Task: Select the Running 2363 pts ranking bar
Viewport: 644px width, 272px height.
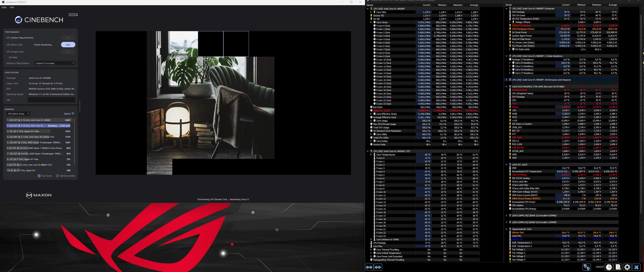Action: (x=39, y=126)
